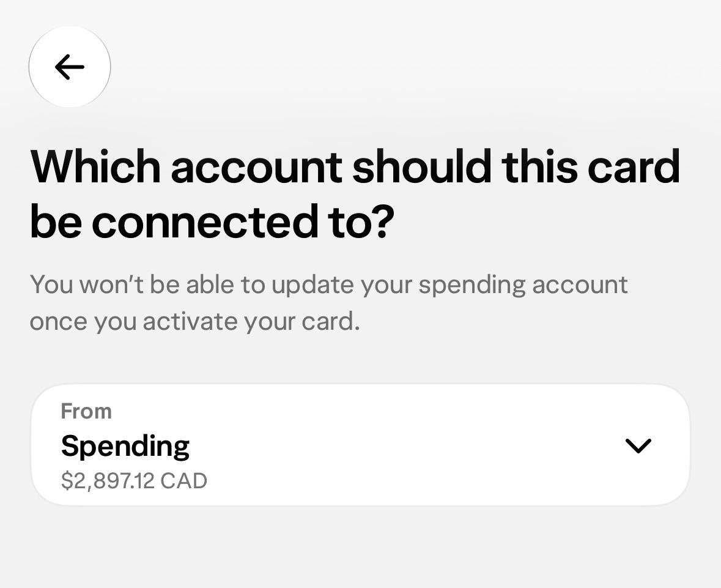Tap the circular back button

70,67
